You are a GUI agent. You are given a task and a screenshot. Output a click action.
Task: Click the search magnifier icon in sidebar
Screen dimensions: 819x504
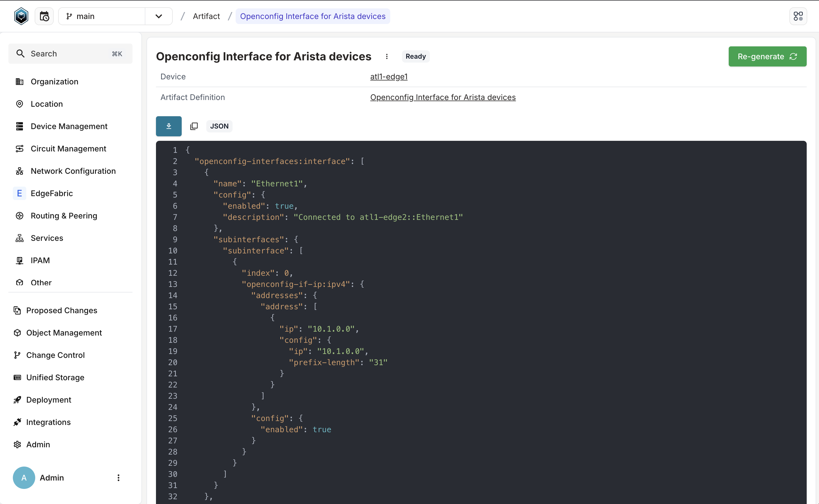coord(20,53)
